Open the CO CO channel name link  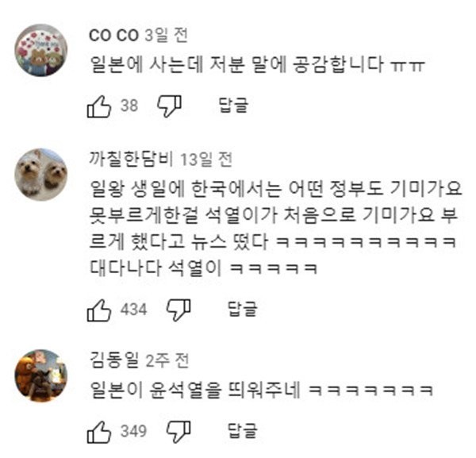click(x=113, y=36)
